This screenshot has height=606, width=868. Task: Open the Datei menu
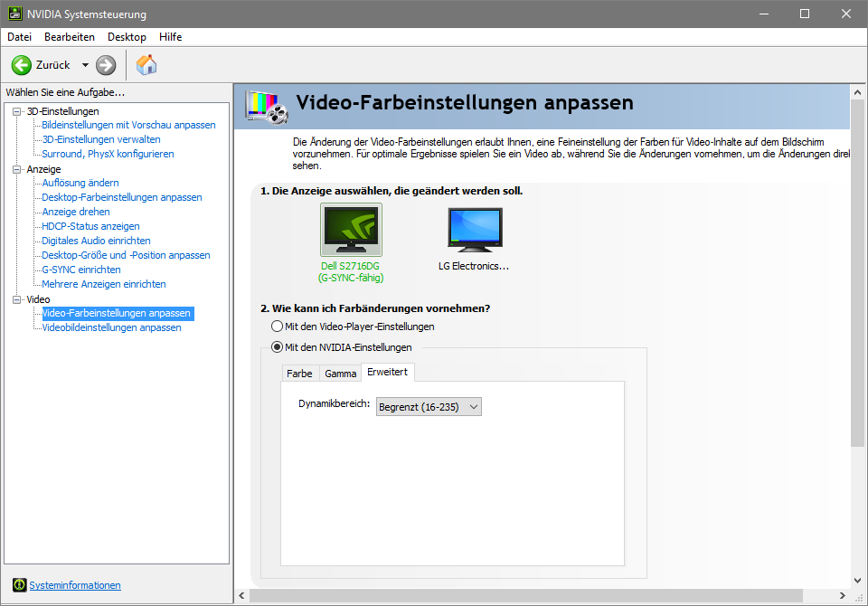[x=19, y=36]
